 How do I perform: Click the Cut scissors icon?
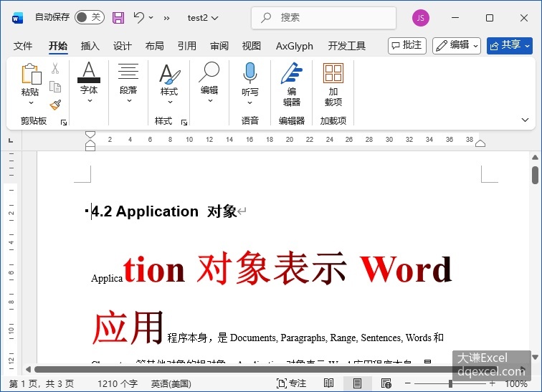pyautogui.click(x=55, y=68)
